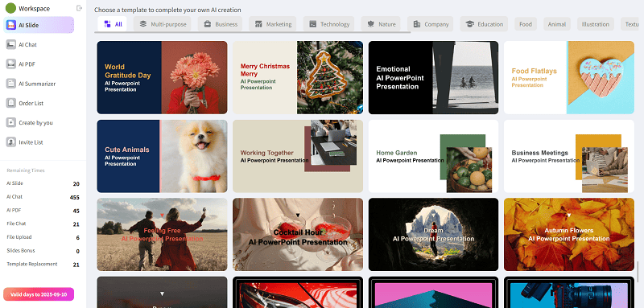Open the AI PDF menu item

[x=39, y=64]
